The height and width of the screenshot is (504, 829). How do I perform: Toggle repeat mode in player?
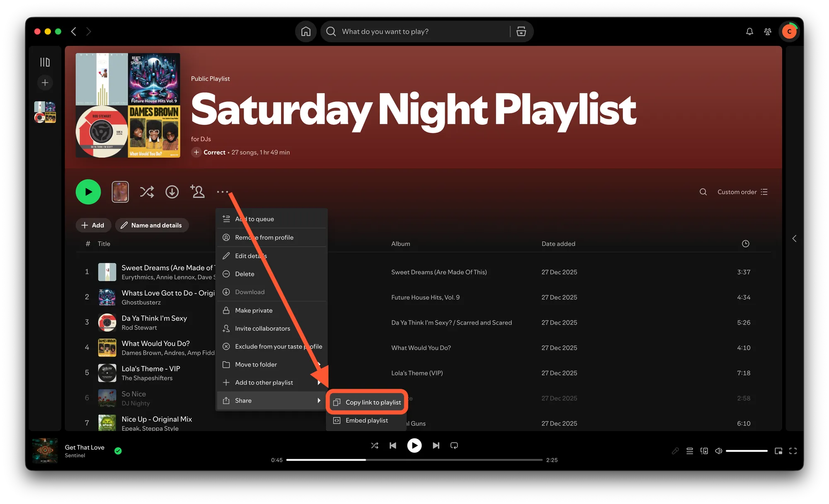point(454,446)
